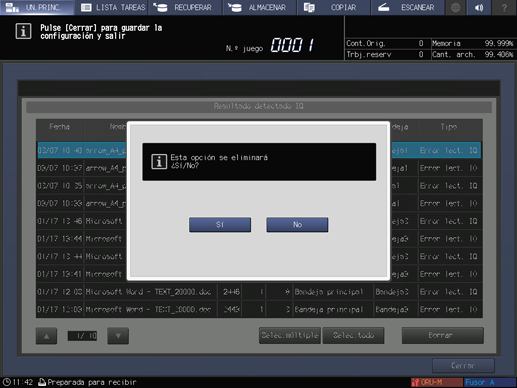Go to next page with down arrow
The image size is (517, 388).
click(118, 336)
